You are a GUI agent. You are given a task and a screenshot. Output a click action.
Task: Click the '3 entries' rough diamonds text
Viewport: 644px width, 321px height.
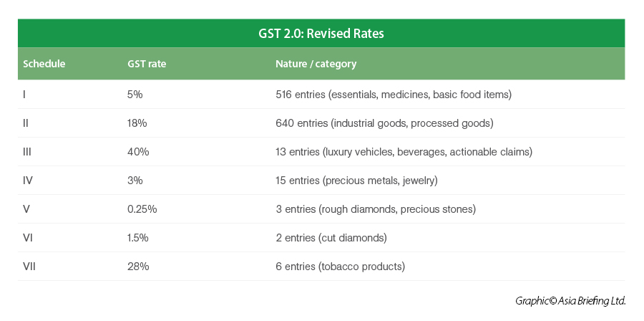(x=375, y=209)
